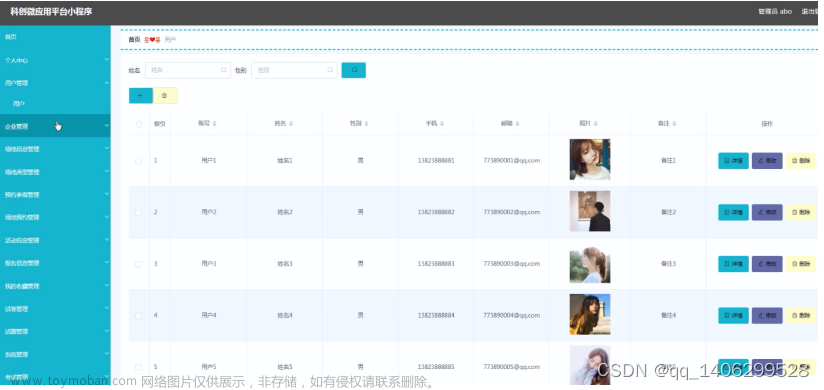
Task: Toggle the select-all header checkbox
Action: pos(139,124)
